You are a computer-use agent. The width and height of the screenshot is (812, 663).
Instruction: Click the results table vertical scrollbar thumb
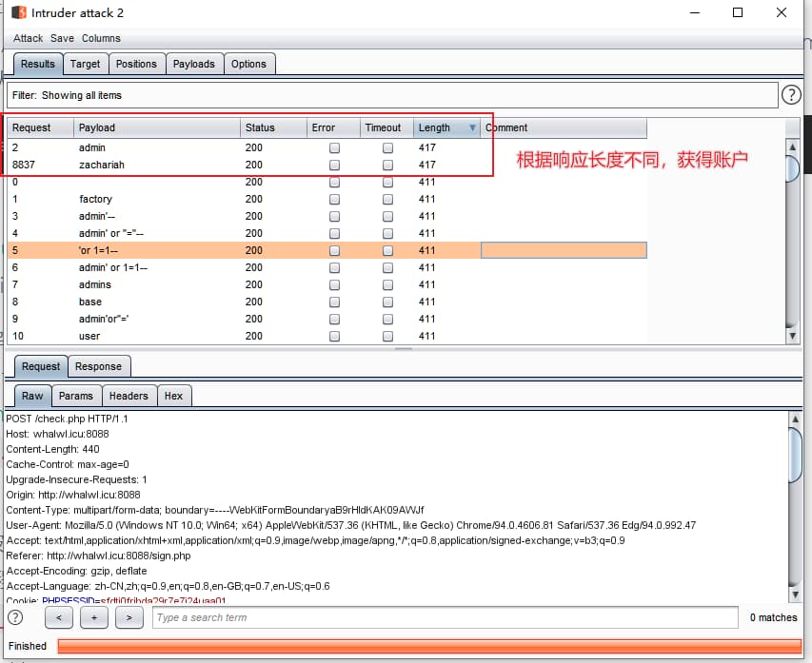click(x=792, y=168)
